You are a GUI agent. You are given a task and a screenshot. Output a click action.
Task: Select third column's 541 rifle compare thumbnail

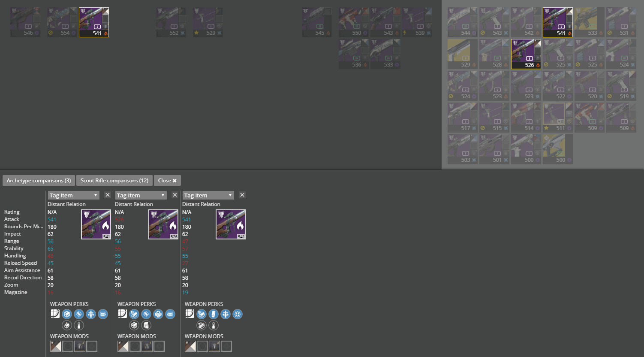(231, 224)
